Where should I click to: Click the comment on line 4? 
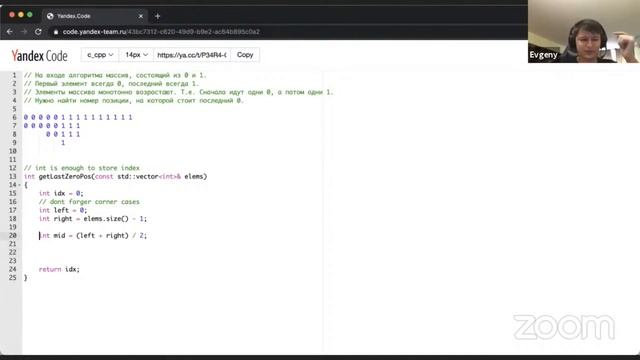click(133, 101)
